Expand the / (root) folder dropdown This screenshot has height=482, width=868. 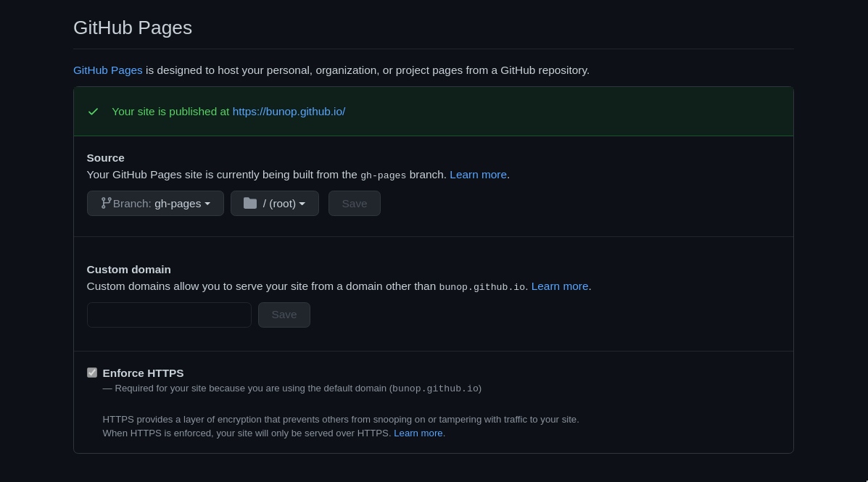[275, 204]
